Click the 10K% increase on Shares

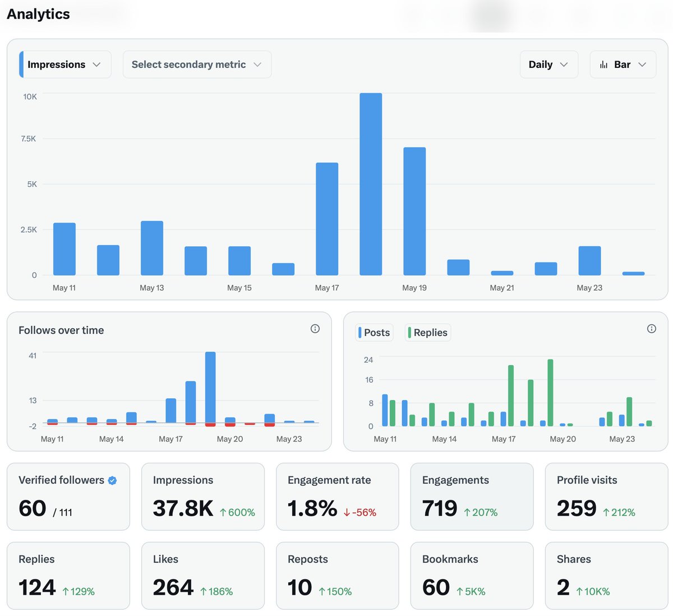(x=593, y=591)
